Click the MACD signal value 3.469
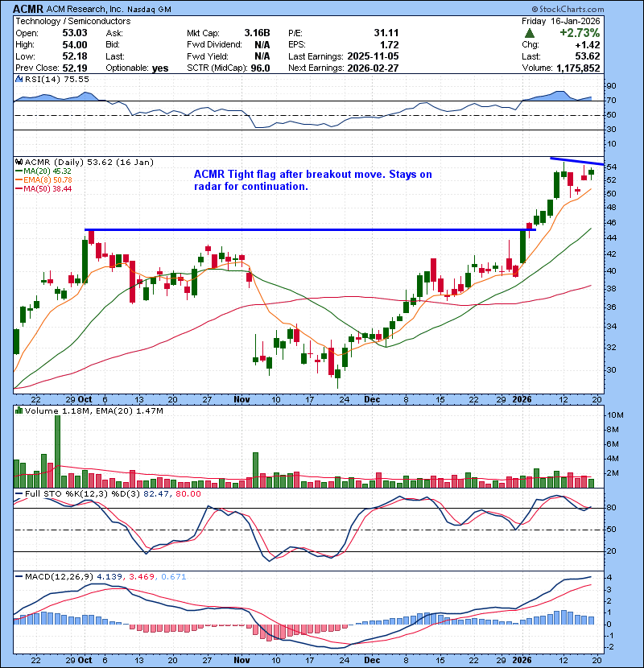The image size is (644, 668). (x=142, y=576)
